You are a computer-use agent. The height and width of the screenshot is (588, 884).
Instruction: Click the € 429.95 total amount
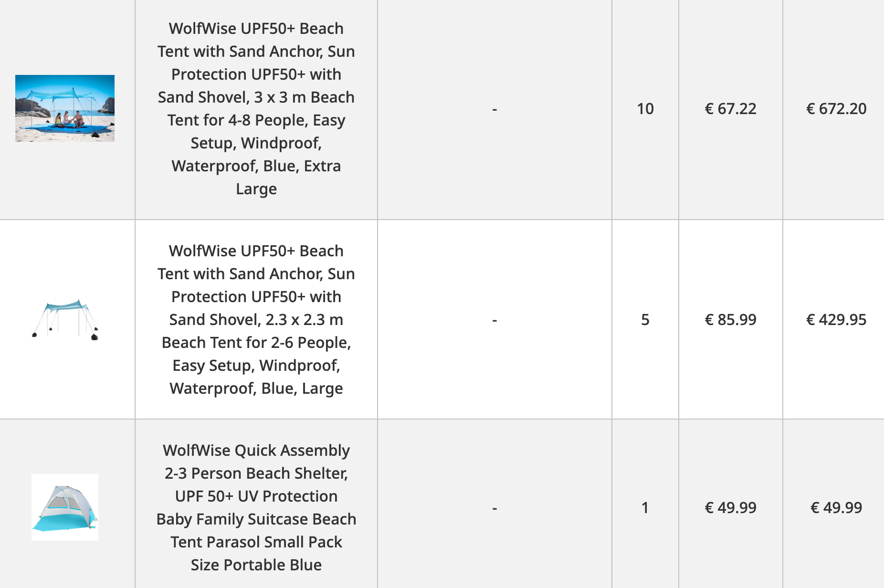tap(836, 320)
